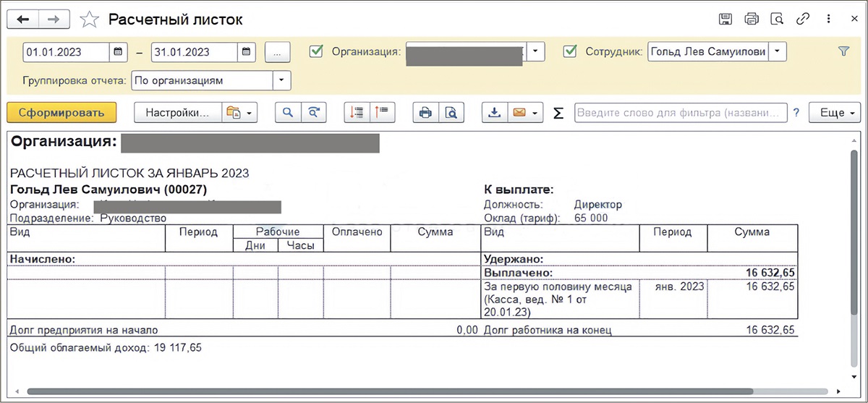This screenshot has width=868, height=403.
Task: Click the magnifier Find icon in the toolbar
Action: (x=288, y=112)
